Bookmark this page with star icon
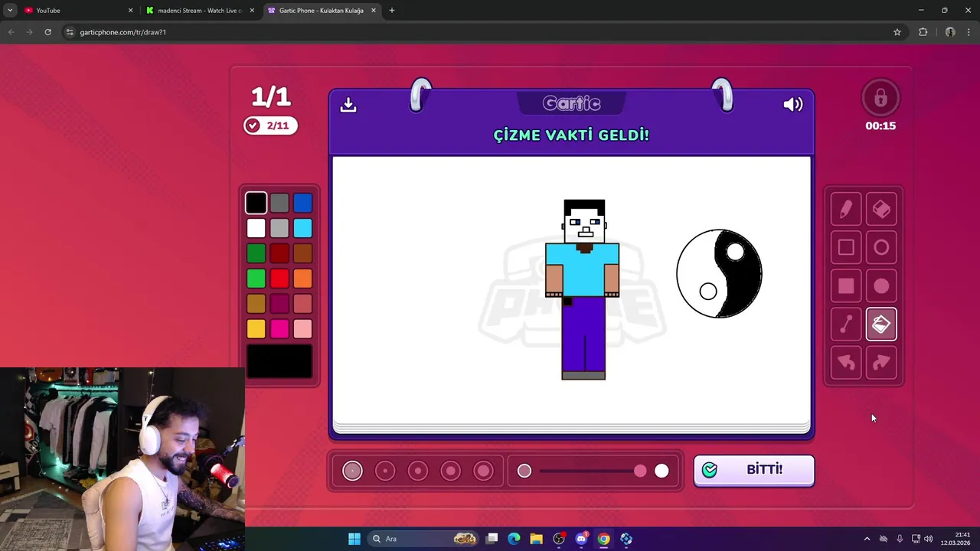The image size is (980, 551). pos(897,32)
